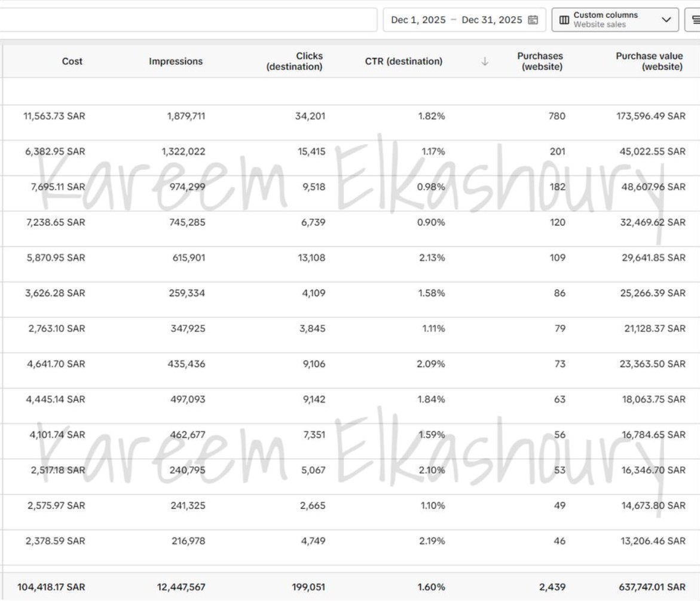Click impressions value 974,299
700x601 pixels.
pyautogui.click(x=188, y=187)
